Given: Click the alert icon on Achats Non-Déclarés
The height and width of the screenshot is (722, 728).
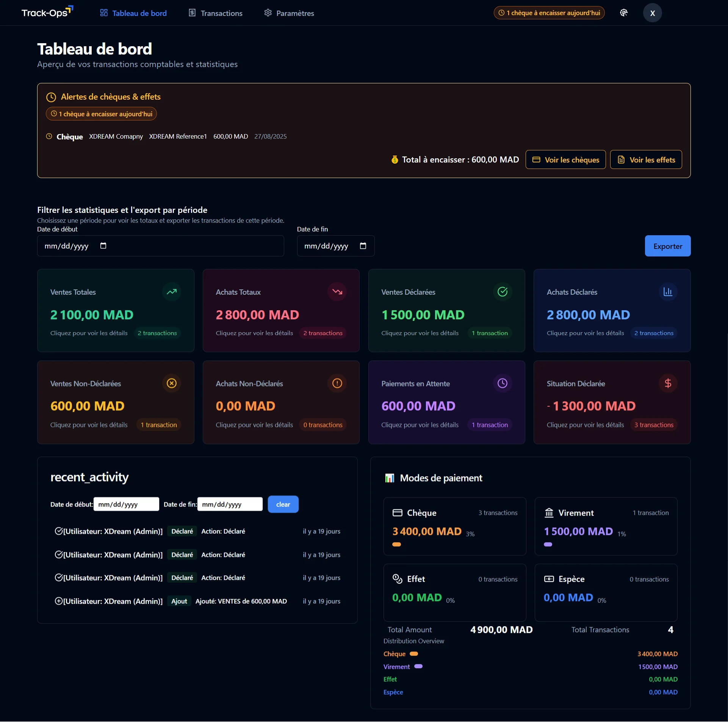Looking at the screenshot, I should 337,383.
